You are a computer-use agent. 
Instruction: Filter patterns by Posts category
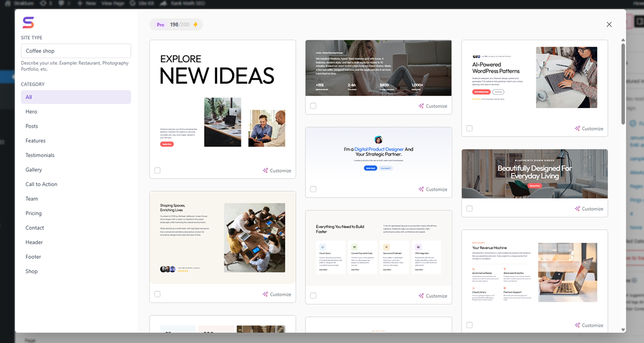point(76,126)
